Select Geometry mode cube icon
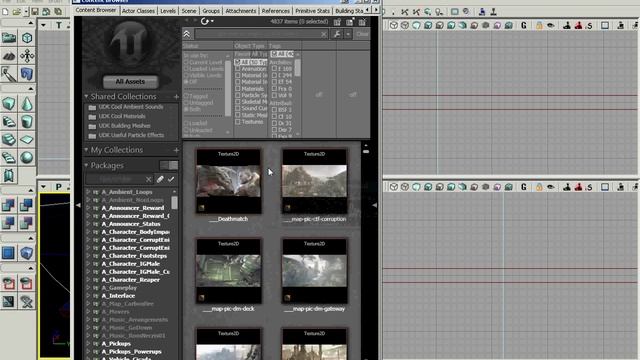The image size is (640, 360). (27, 38)
